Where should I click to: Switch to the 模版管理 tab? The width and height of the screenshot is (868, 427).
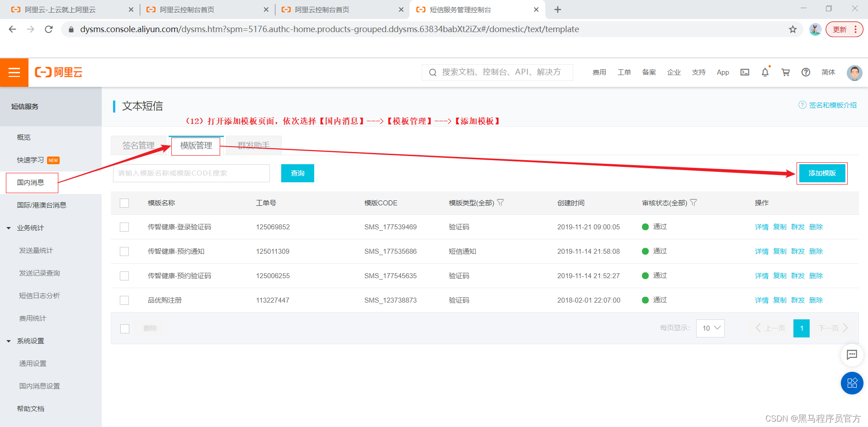tap(196, 146)
